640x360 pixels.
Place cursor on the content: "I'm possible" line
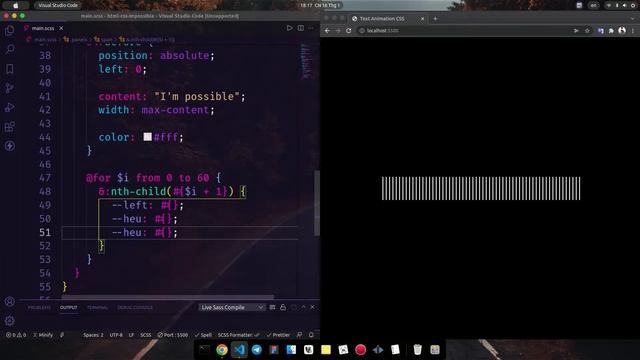[171, 96]
